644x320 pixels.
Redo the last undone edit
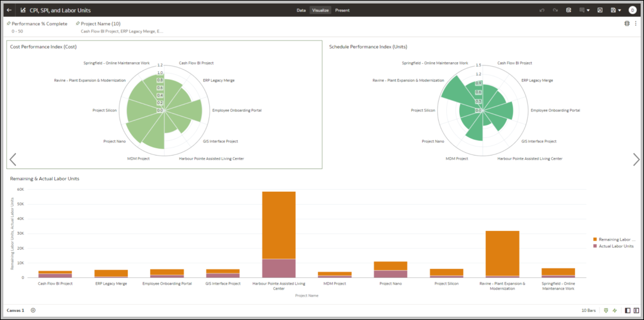pyautogui.click(x=555, y=10)
